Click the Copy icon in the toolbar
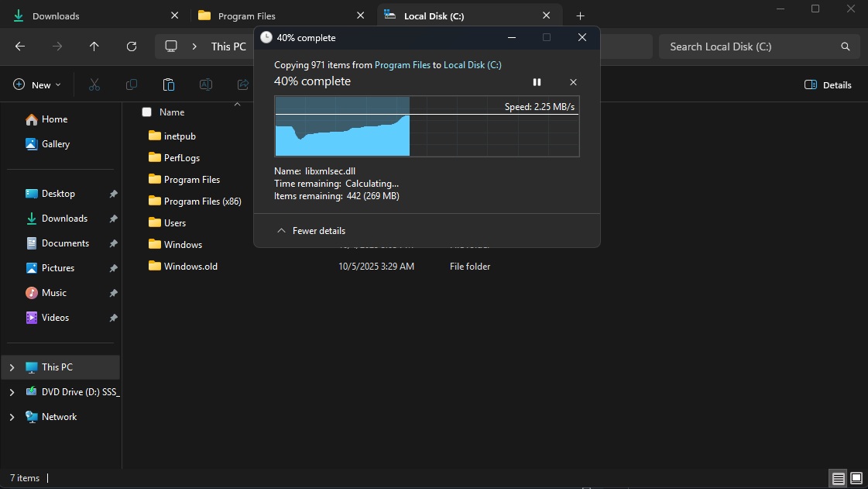This screenshot has width=868, height=489. click(x=132, y=84)
